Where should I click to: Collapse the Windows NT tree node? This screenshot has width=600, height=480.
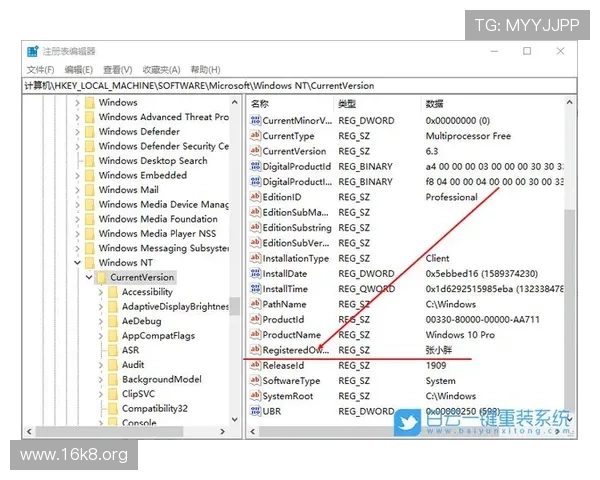[76, 263]
